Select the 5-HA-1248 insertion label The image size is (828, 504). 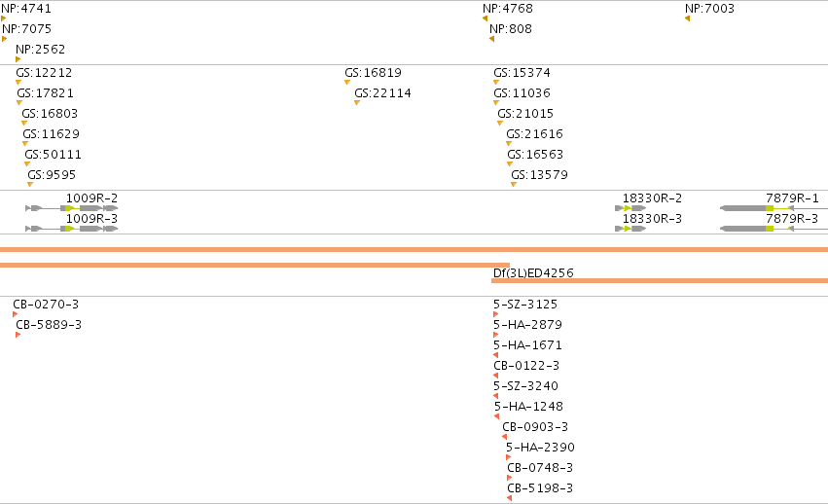click(528, 407)
